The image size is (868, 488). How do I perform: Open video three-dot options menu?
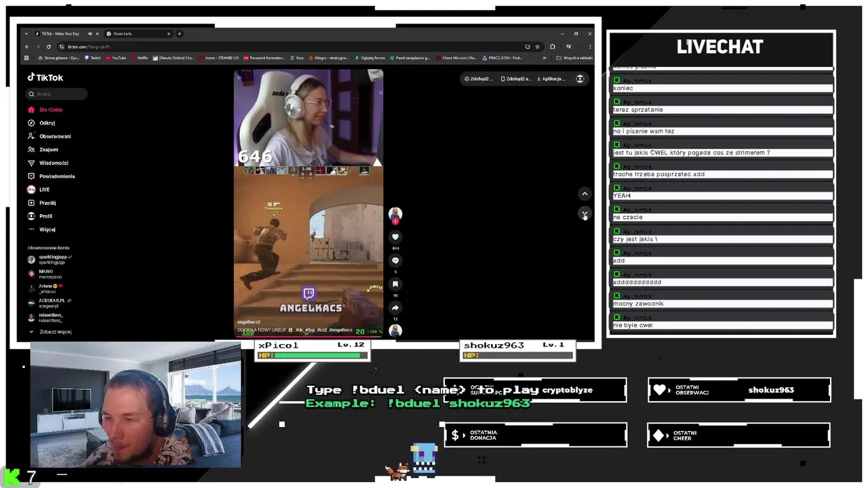(374, 77)
